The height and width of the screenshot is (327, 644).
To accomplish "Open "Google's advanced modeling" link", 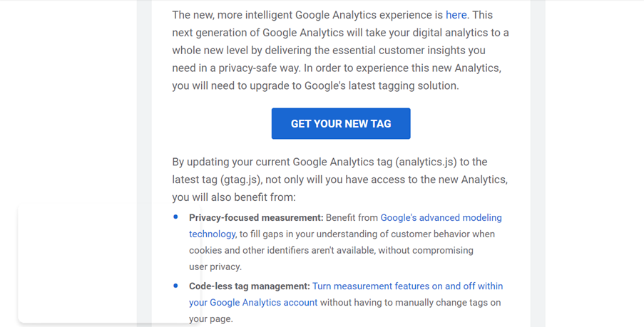I will tap(441, 218).
